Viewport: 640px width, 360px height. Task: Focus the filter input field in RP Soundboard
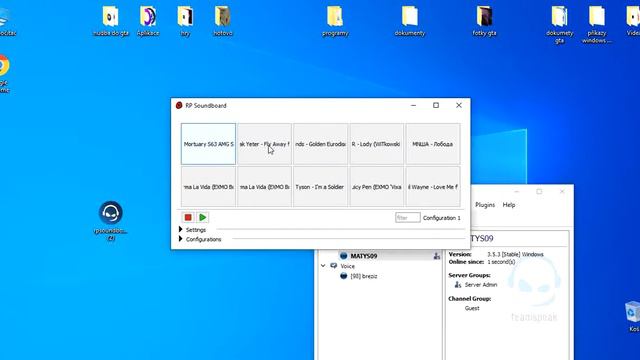[x=408, y=218]
